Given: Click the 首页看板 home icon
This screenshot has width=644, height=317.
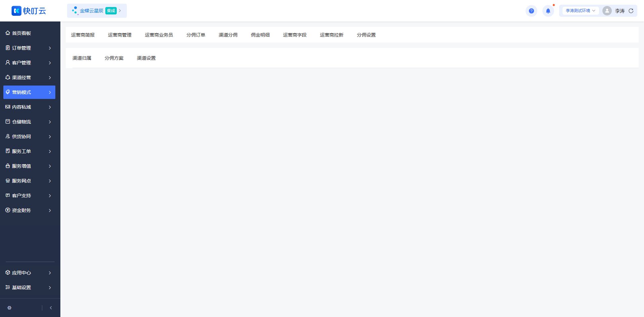Looking at the screenshot, I should coord(8,33).
